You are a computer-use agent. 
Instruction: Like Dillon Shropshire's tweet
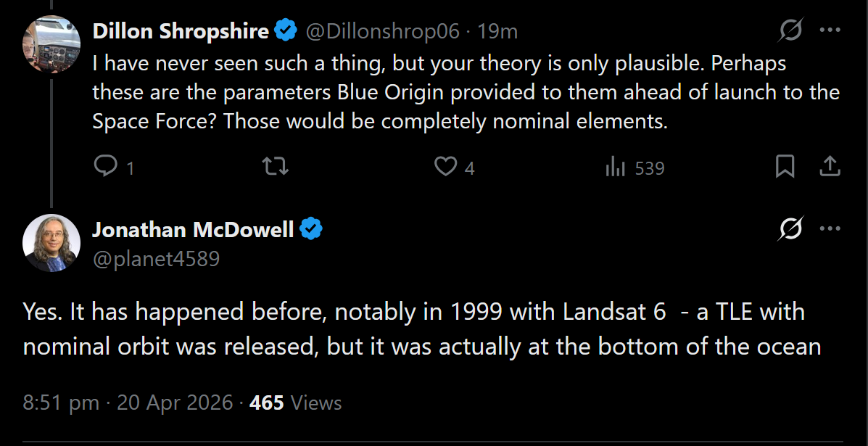[x=445, y=168]
